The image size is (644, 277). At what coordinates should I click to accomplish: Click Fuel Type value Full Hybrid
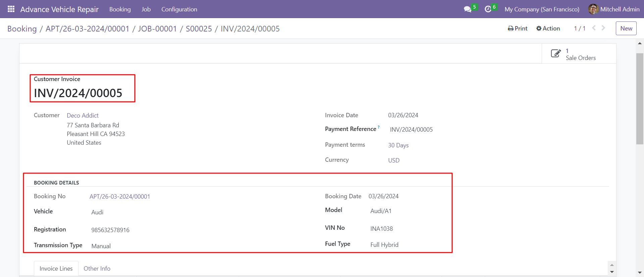(384, 245)
